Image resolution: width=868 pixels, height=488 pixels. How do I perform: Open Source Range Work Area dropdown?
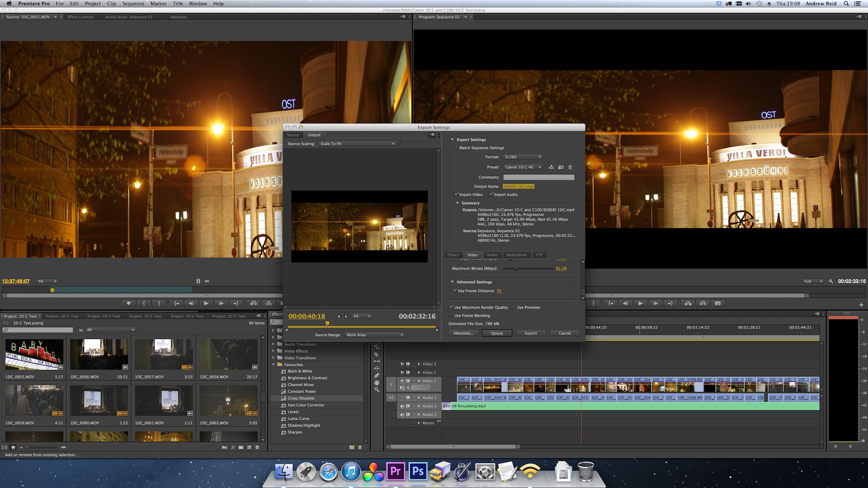(x=374, y=335)
